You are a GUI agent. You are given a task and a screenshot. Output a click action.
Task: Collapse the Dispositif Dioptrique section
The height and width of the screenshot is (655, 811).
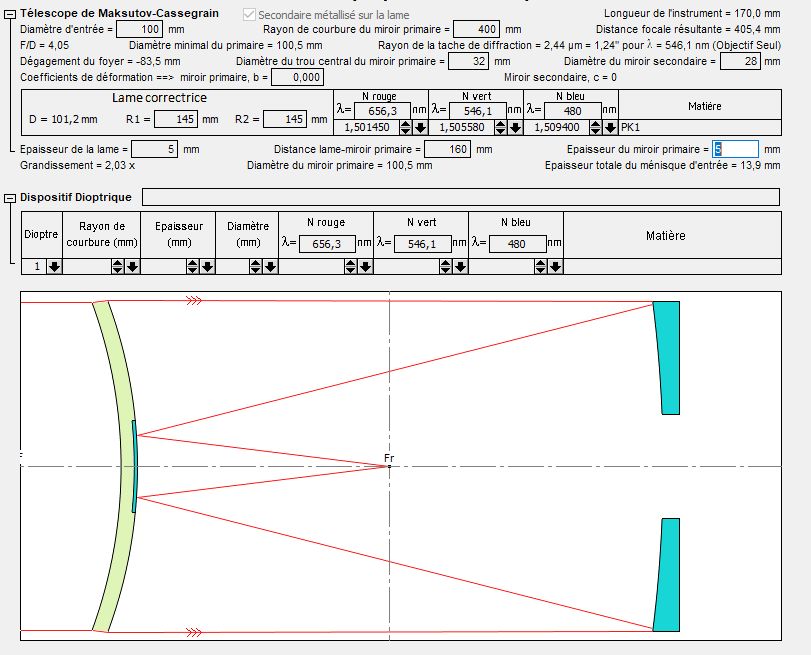(9, 198)
